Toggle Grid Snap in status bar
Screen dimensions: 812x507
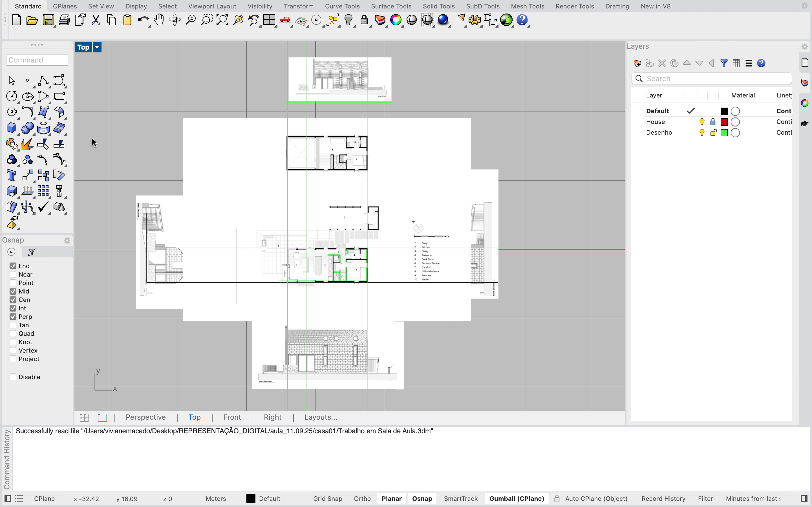(x=328, y=499)
